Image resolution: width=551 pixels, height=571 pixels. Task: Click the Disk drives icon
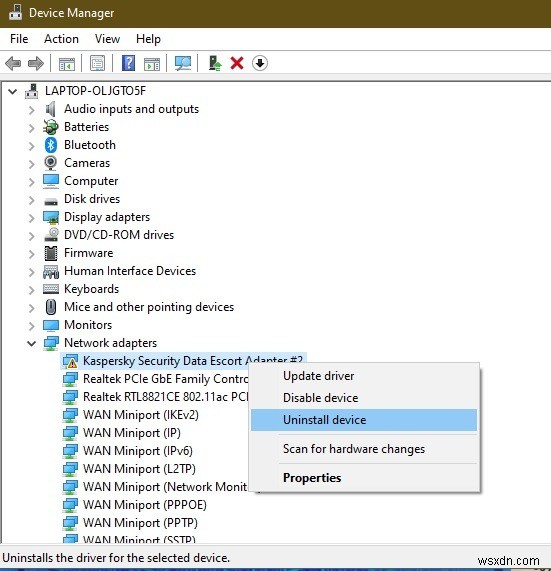pyautogui.click(x=51, y=200)
